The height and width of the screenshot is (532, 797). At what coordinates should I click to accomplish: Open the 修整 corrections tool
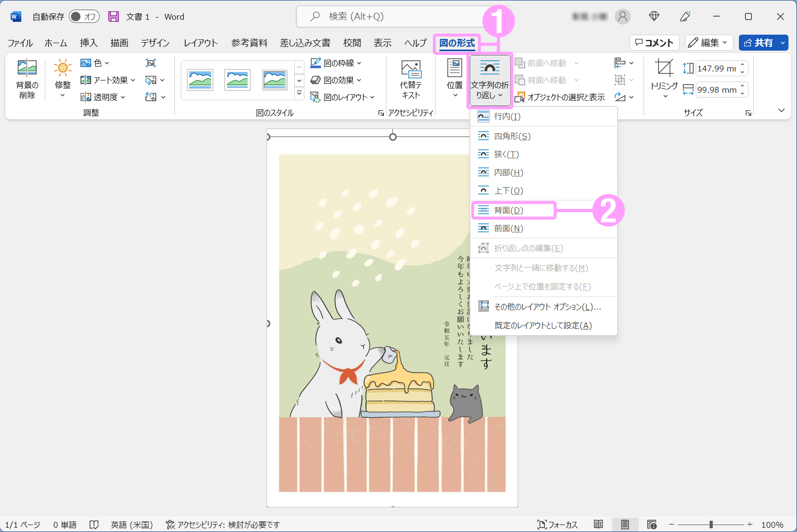click(x=62, y=69)
